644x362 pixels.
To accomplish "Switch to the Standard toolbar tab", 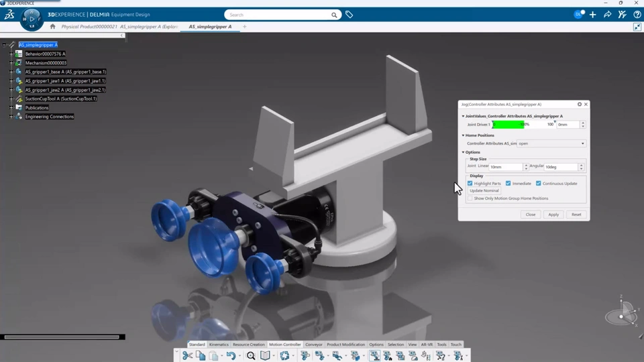I will point(197,345).
